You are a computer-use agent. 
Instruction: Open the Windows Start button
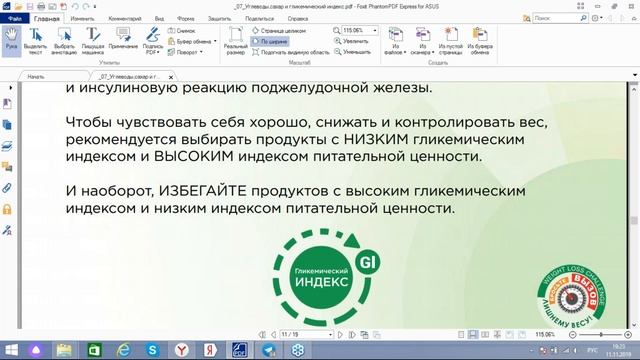tap(11, 350)
